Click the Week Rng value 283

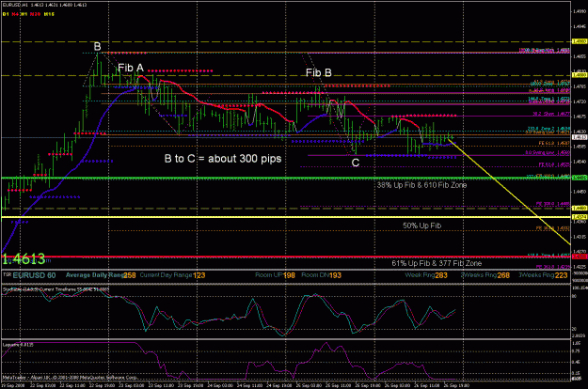(441, 275)
